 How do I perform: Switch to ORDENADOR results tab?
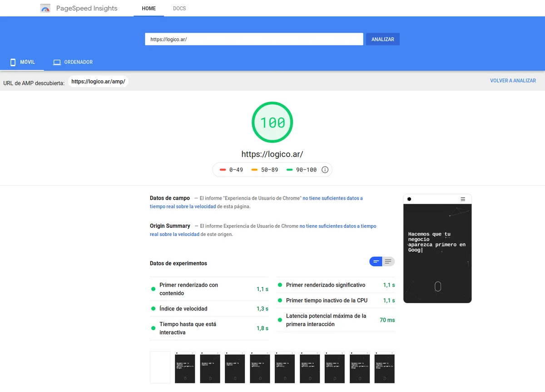[73, 62]
